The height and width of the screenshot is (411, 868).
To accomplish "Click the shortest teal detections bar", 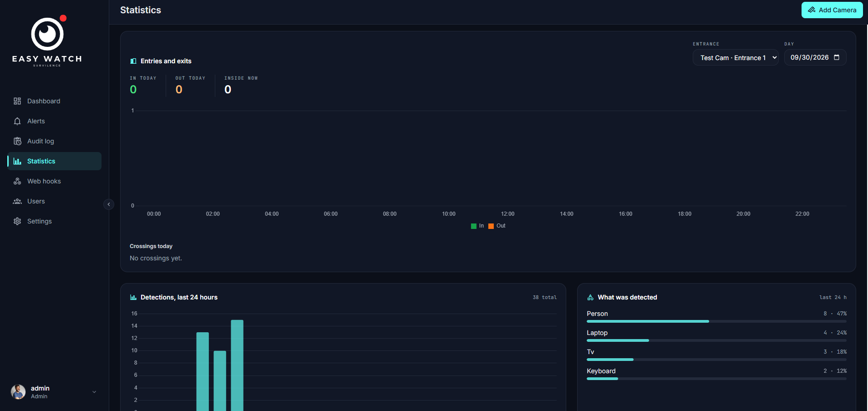I will click(x=220, y=381).
